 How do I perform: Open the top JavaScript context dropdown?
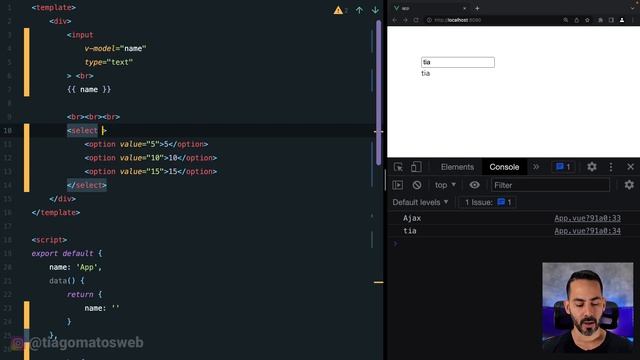445,185
